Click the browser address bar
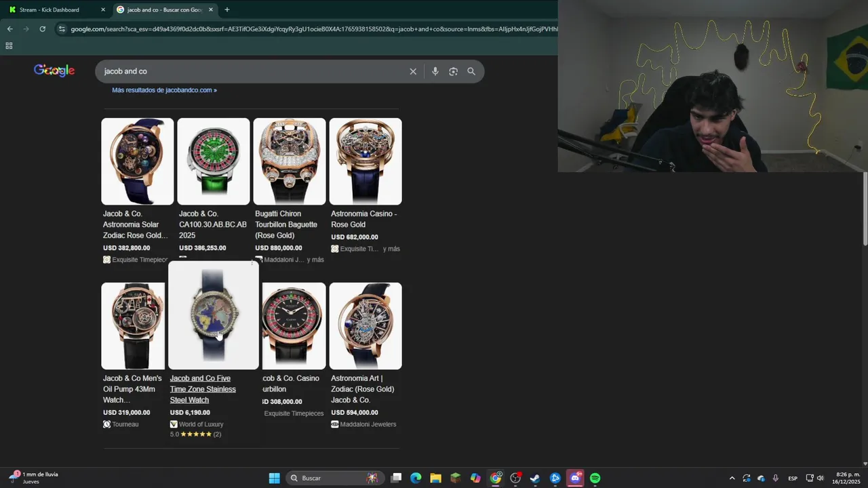 coord(313,29)
